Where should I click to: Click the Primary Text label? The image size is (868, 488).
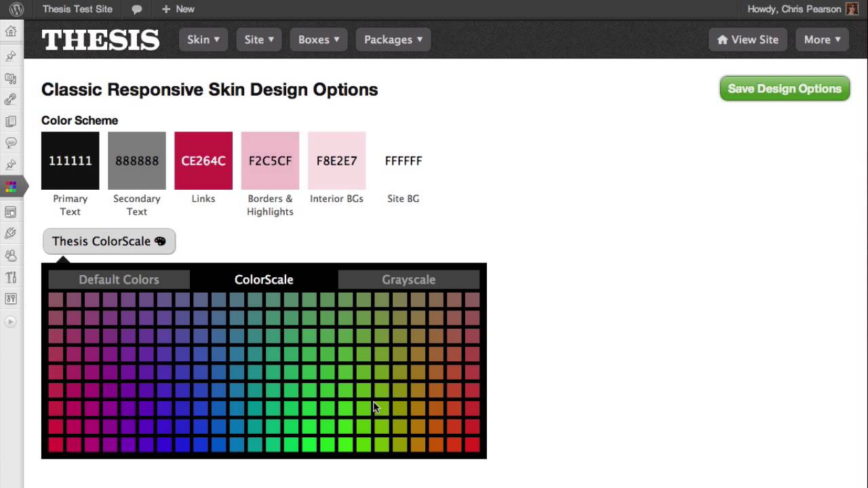[x=71, y=205]
